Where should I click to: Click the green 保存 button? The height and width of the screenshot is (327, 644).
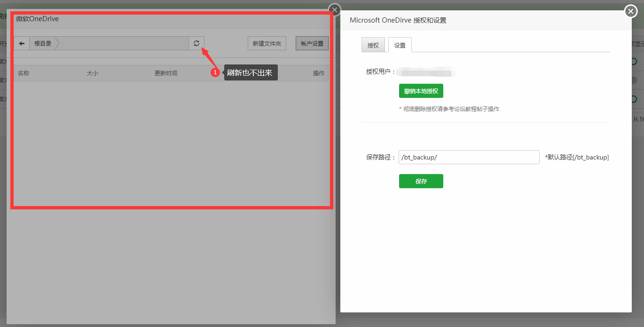pos(421,181)
